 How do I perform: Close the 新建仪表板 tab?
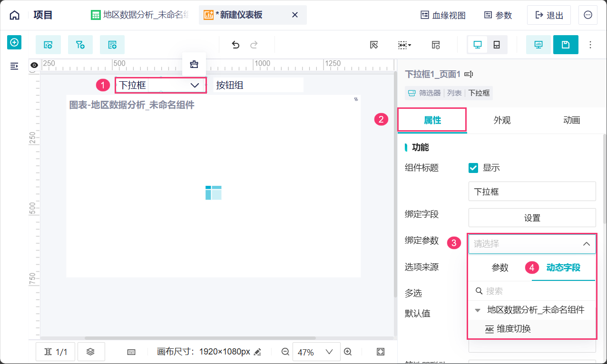pyautogui.click(x=295, y=15)
